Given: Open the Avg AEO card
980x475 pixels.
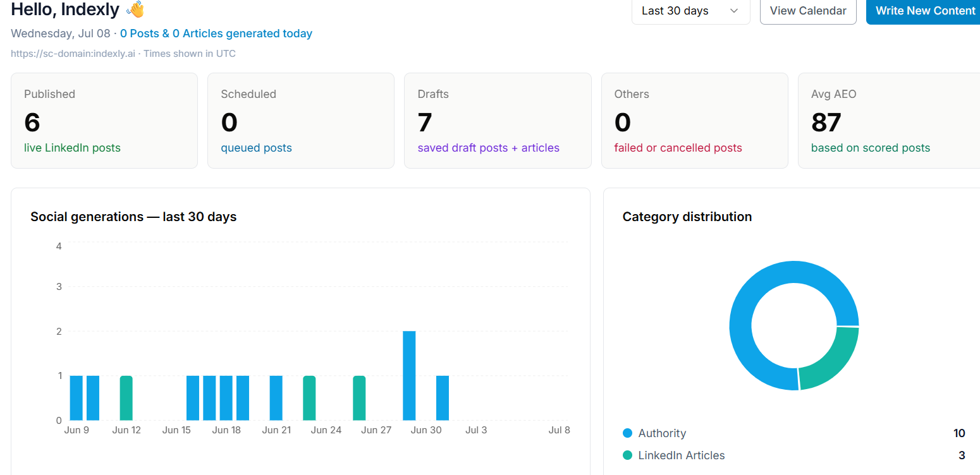Looking at the screenshot, I should [x=889, y=121].
